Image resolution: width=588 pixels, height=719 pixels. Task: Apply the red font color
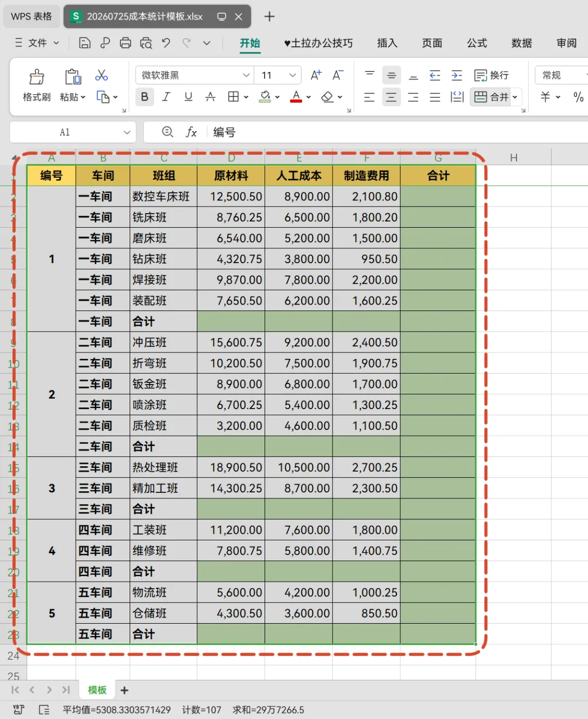tap(296, 97)
